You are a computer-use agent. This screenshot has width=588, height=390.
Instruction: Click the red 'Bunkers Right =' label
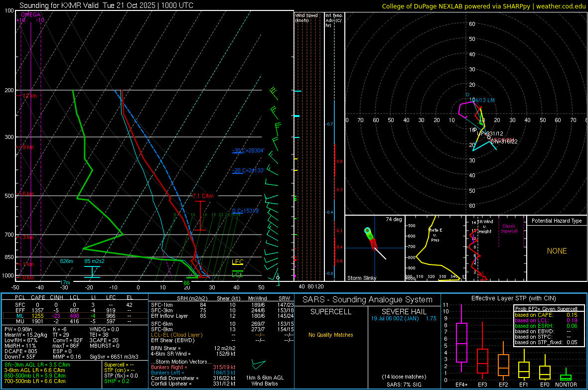tap(169, 367)
